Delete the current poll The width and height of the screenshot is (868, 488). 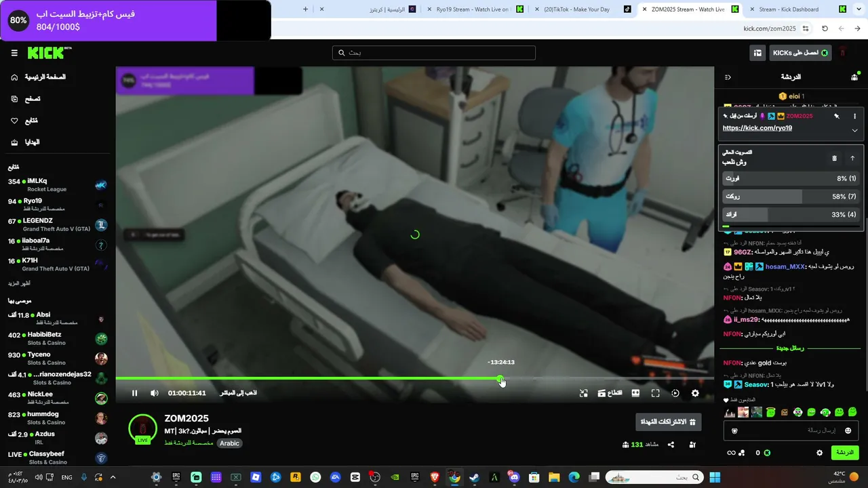[835, 158]
